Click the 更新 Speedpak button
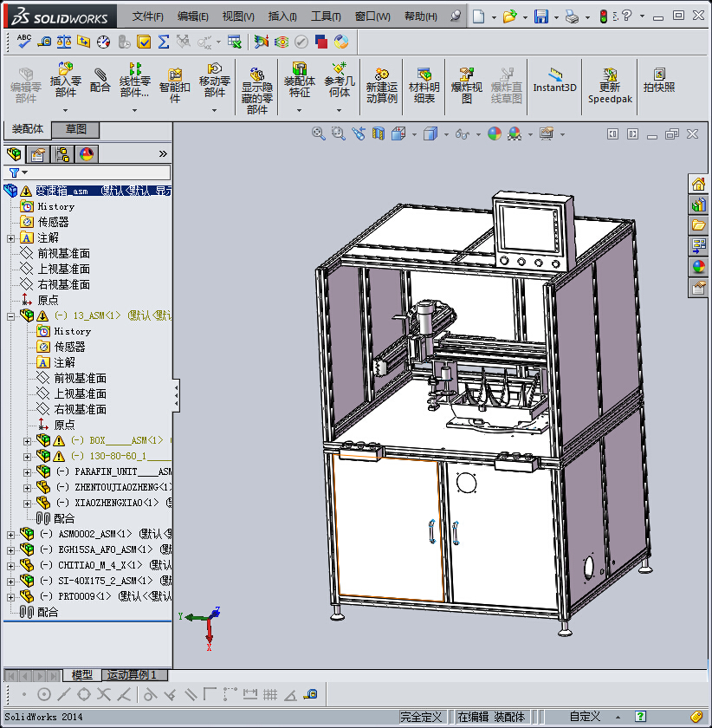The image size is (712, 728). pos(610,85)
